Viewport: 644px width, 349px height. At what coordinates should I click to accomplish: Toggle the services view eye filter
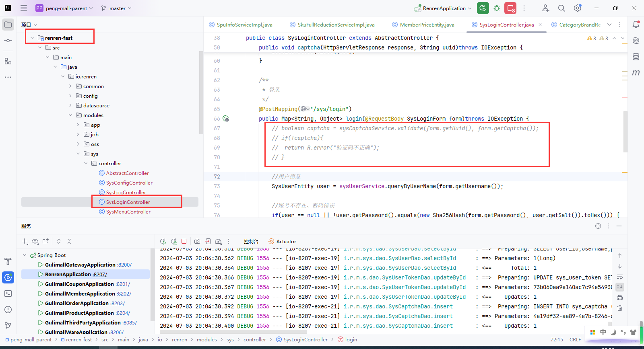pos(35,241)
